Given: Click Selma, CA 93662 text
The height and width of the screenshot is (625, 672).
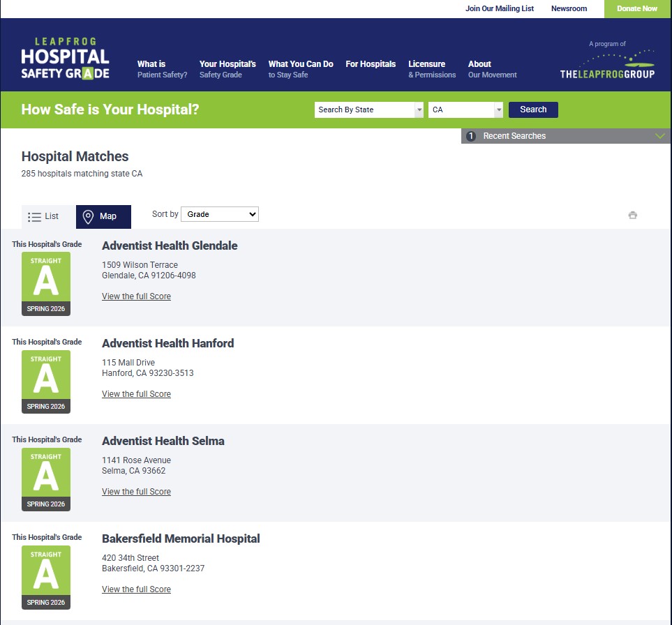Looking at the screenshot, I should (134, 470).
